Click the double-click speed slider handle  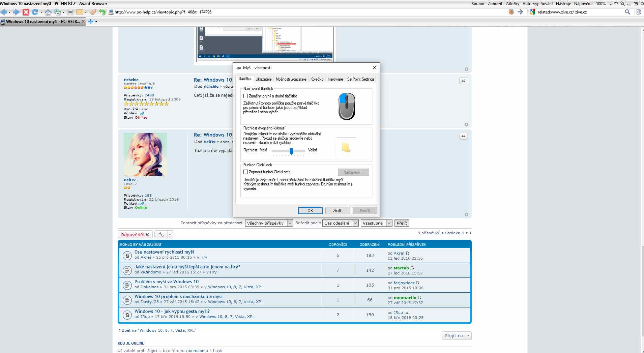(291, 151)
